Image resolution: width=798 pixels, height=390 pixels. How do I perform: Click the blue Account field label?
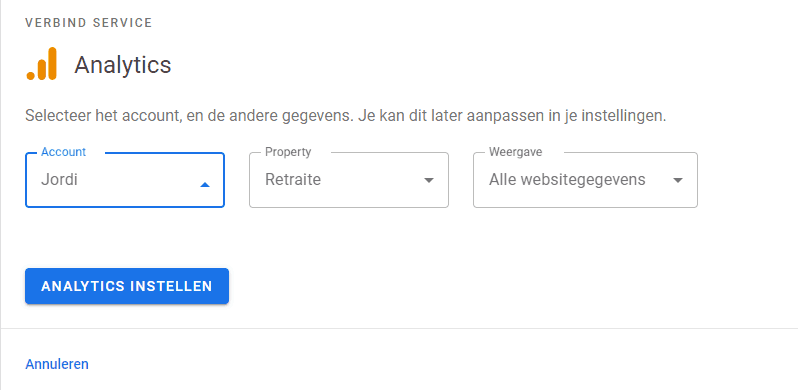point(64,152)
